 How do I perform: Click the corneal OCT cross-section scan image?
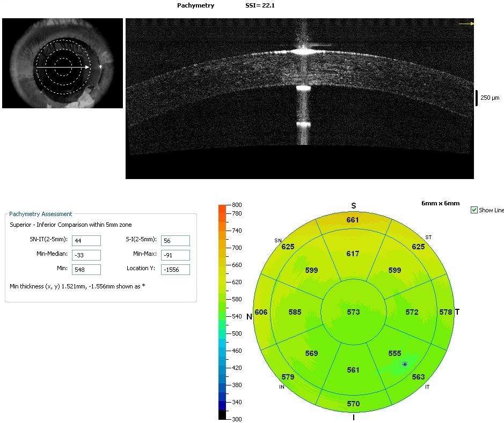coord(300,99)
